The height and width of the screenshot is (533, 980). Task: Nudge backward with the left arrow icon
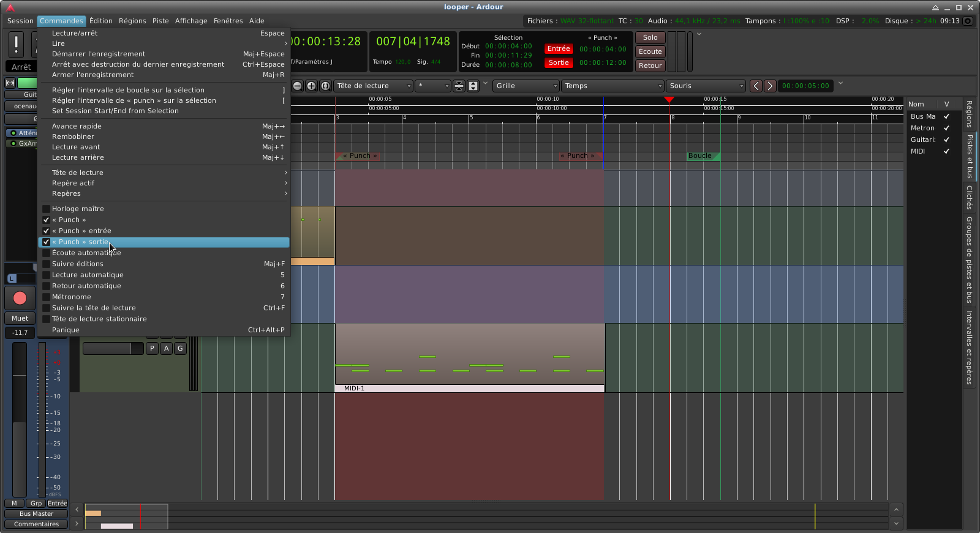[x=756, y=86]
